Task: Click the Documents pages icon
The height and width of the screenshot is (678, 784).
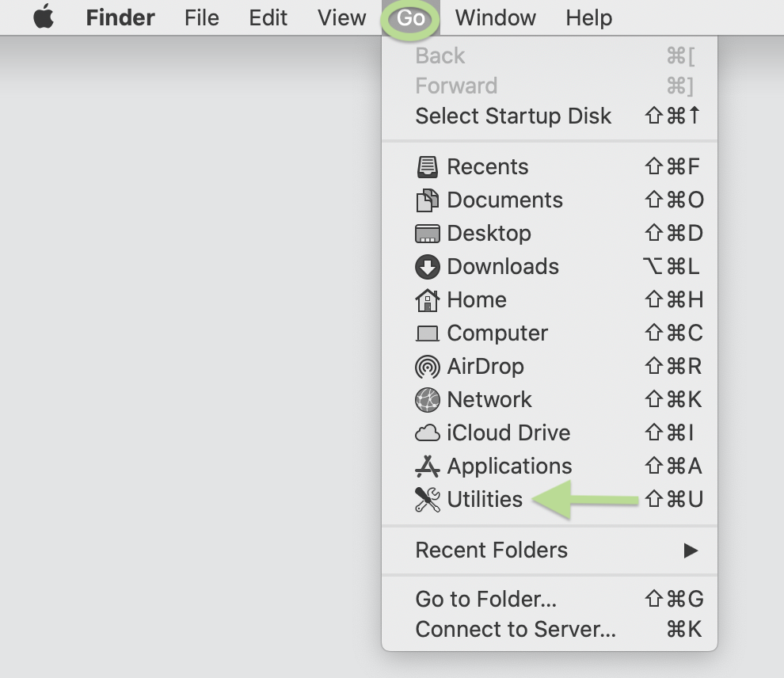Action: coord(427,200)
